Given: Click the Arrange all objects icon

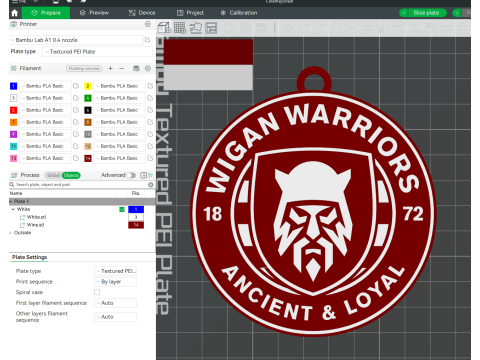Looking at the screenshot, I should [211, 28].
